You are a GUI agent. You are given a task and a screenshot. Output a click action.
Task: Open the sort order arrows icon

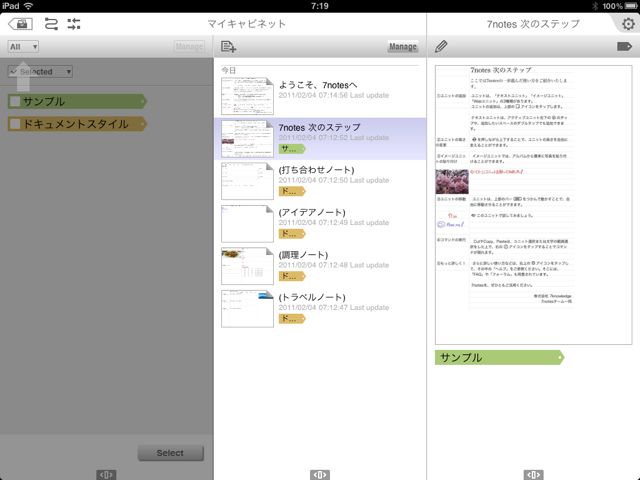tap(51, 24)
